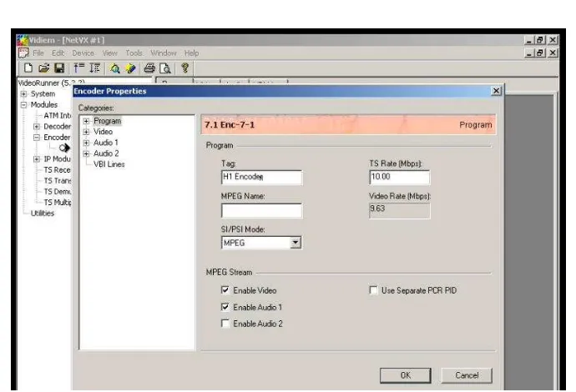This screenshot has height=392, width=576.
Task: Expand the Audio 2 category
Action: [x=86, y=153]
